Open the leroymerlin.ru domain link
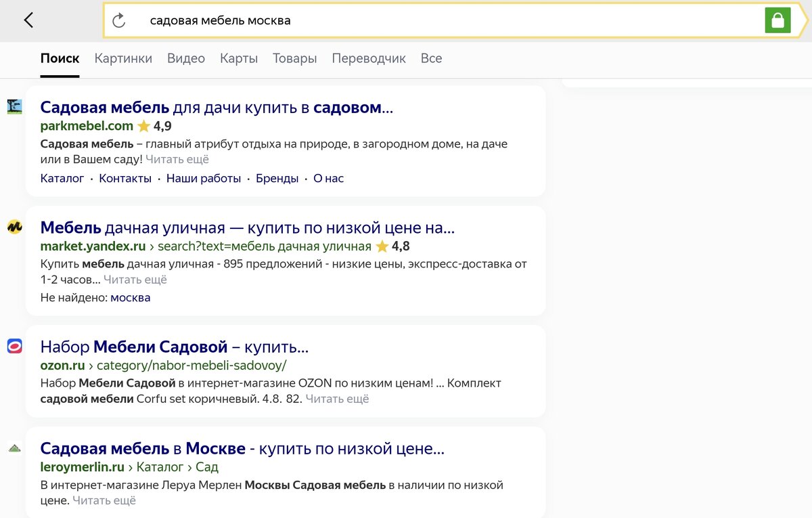This screenshot has width=812, height=518. pos(83,467)
